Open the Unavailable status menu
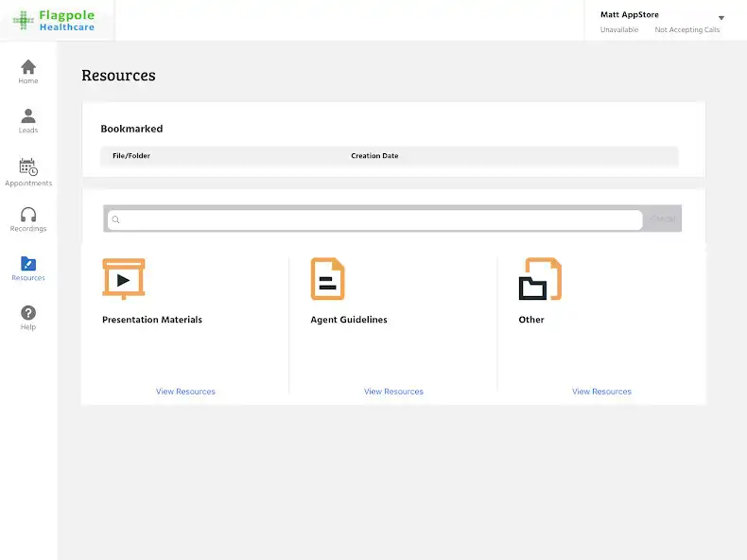Image resolution: width=747 pixels, height=560 pixels. (x=618, y=30)
